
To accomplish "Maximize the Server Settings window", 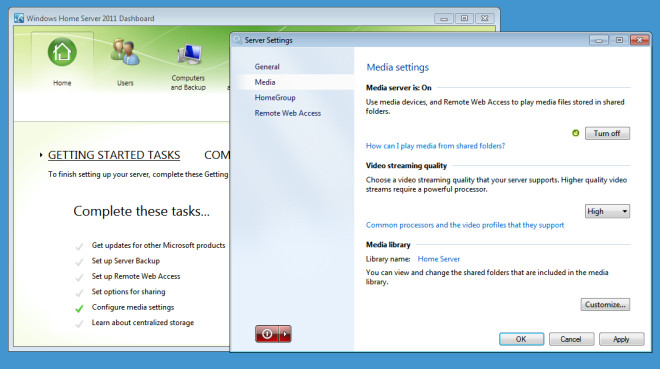I will coord(619,40).
